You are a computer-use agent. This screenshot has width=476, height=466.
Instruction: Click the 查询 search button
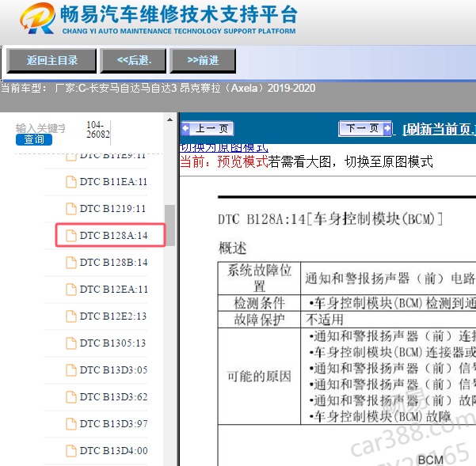[x=34, y=139]
